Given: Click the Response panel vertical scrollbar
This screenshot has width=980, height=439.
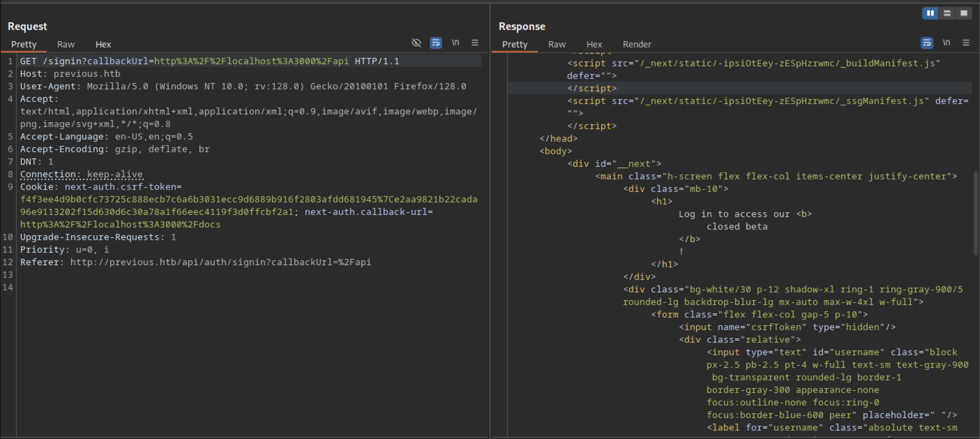Looking at the screenshot, I should coord(976,213).
